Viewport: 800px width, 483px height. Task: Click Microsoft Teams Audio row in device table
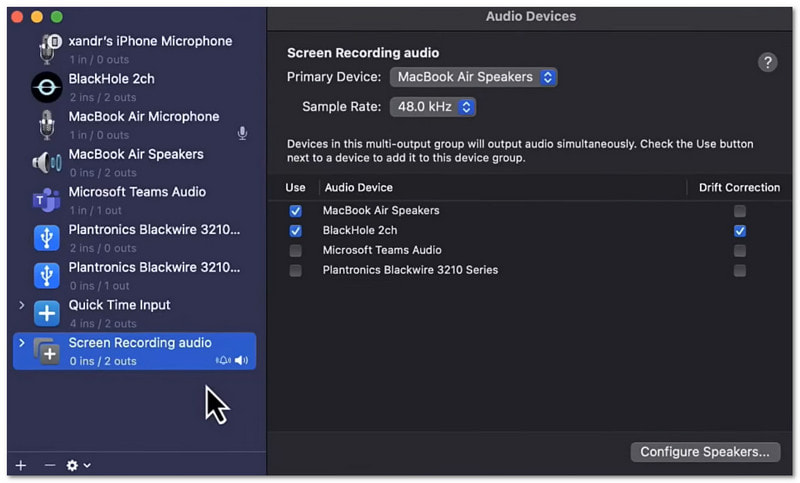pyautogui.click(x=531, y=250)
